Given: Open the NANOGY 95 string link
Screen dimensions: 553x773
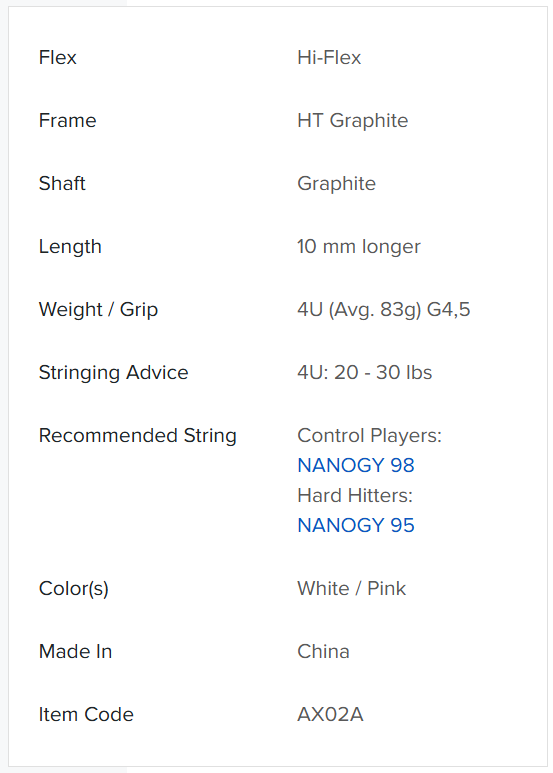Looking at the screenshot, I should (x=356, y=526).
